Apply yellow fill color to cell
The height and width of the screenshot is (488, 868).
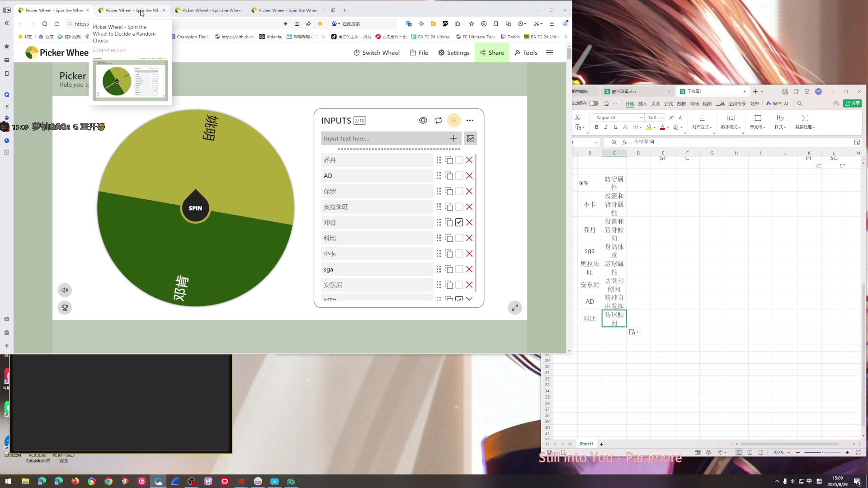pyautogui.click(x=649, y=127)
